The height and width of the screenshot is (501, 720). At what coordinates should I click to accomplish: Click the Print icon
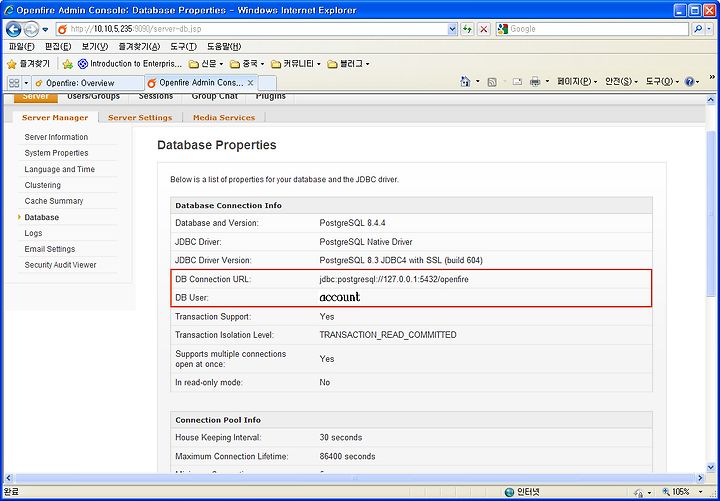click(535, 82)
